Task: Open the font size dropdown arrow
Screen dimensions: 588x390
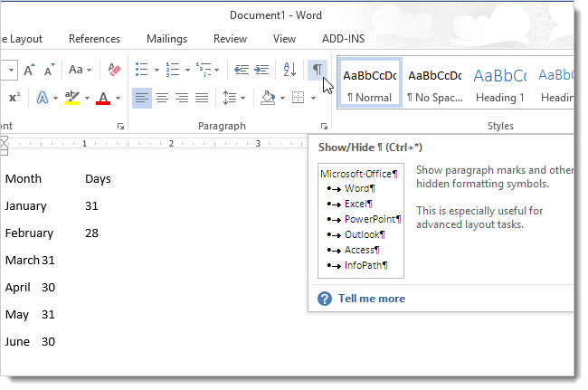Action: coord(11,70)
